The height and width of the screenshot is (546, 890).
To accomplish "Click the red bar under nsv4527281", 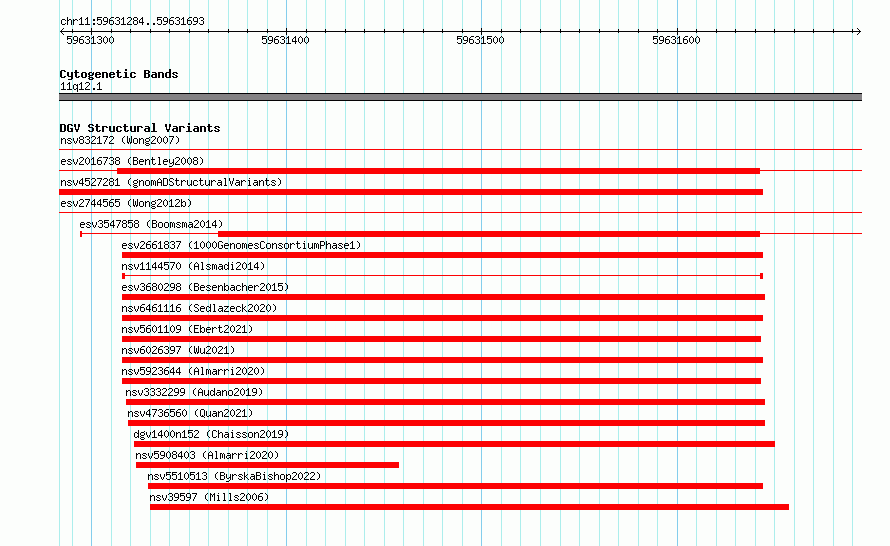I will tap(411, 192).
